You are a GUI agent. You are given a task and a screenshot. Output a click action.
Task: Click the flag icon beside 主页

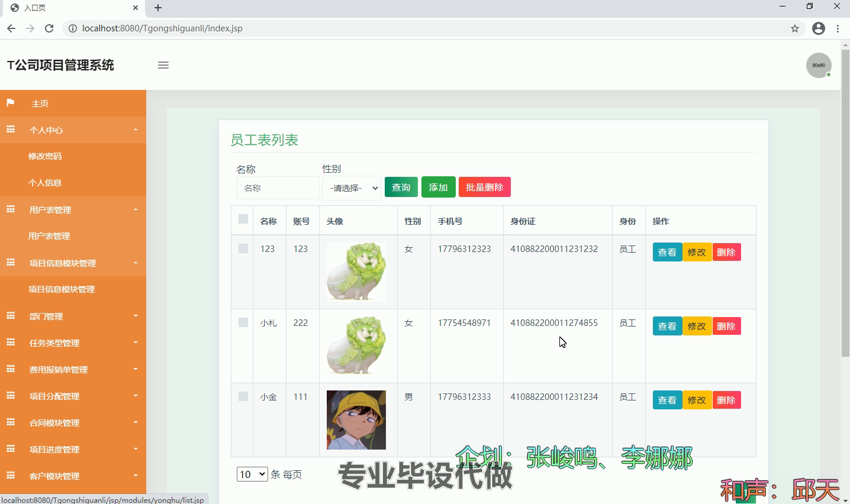pos(10,103)
